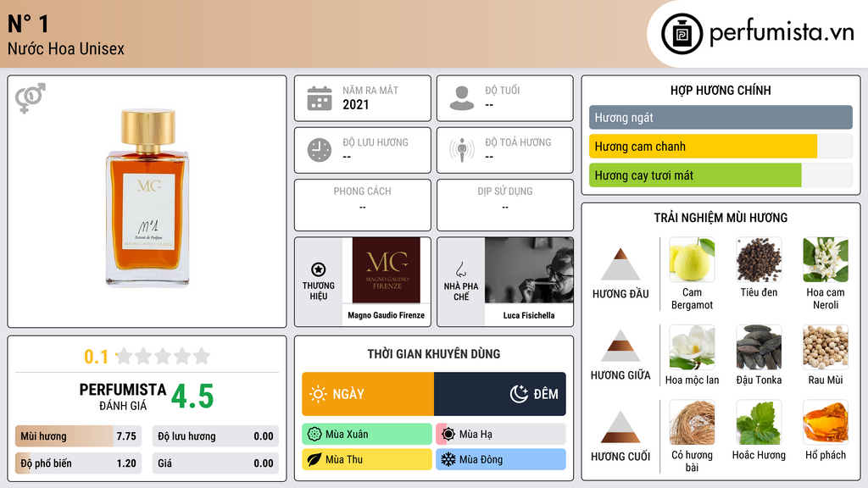Screen dimensions: 868x488
Task: Click the Dịp sử dụng card
Action: 505,205
